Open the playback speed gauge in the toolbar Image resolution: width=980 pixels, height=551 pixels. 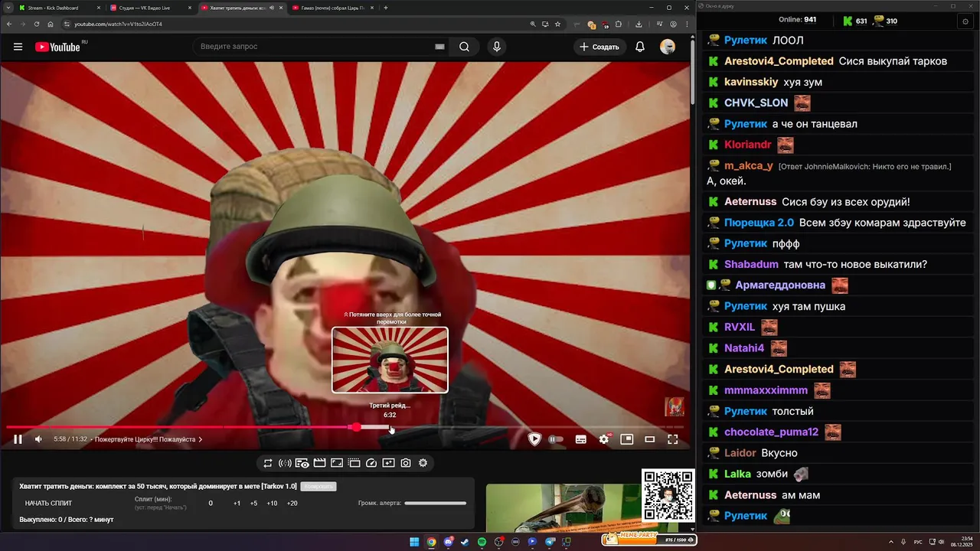coord(371,463)
